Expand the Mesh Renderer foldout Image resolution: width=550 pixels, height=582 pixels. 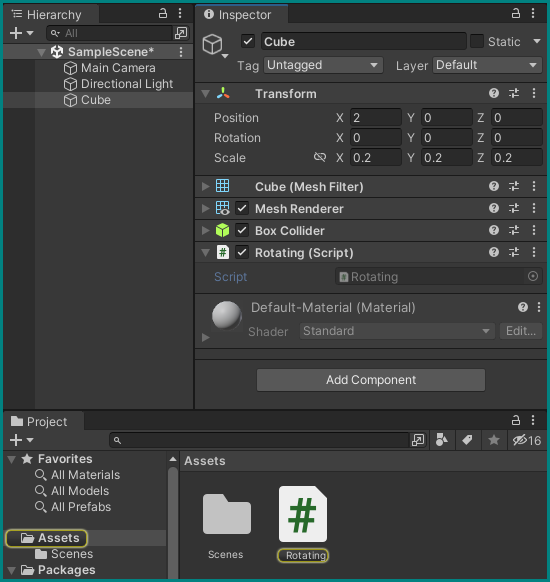205,208
